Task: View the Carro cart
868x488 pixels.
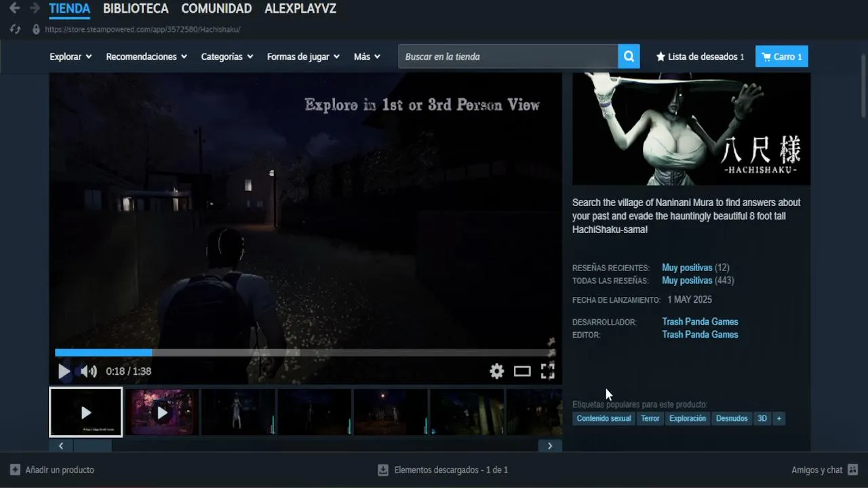Action: click(x=782, y=57)
